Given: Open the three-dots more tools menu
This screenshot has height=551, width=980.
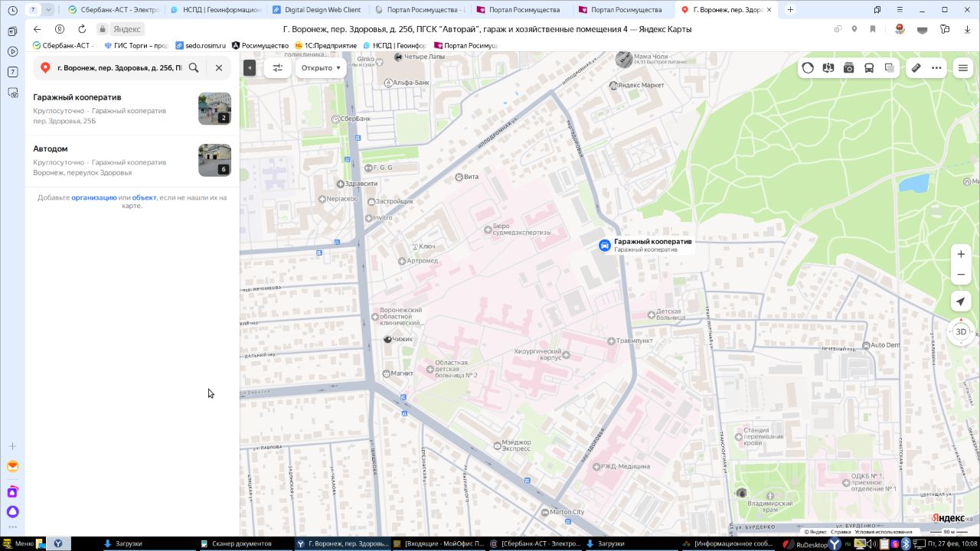Looking at the screenshot, I should click(x=936, y=67).
